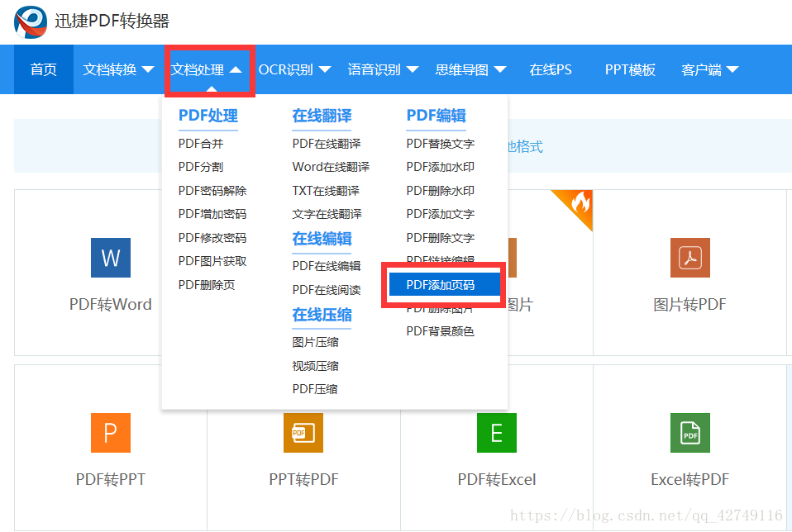
Task: Open the PDF转PPT orange P icon
Action: click(111, 433)
